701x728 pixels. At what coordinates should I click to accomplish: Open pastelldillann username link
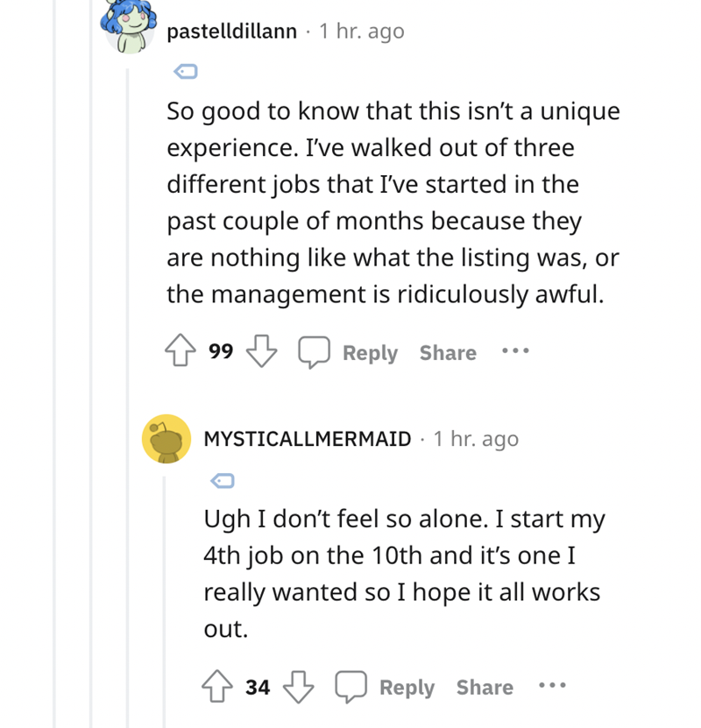(x=231, y=32)
